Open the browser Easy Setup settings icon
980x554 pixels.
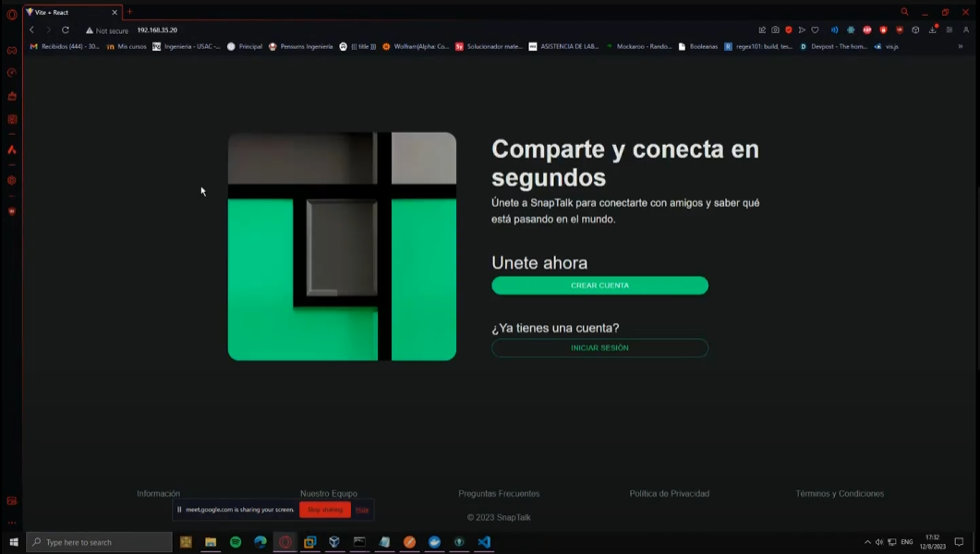point(949,30)
